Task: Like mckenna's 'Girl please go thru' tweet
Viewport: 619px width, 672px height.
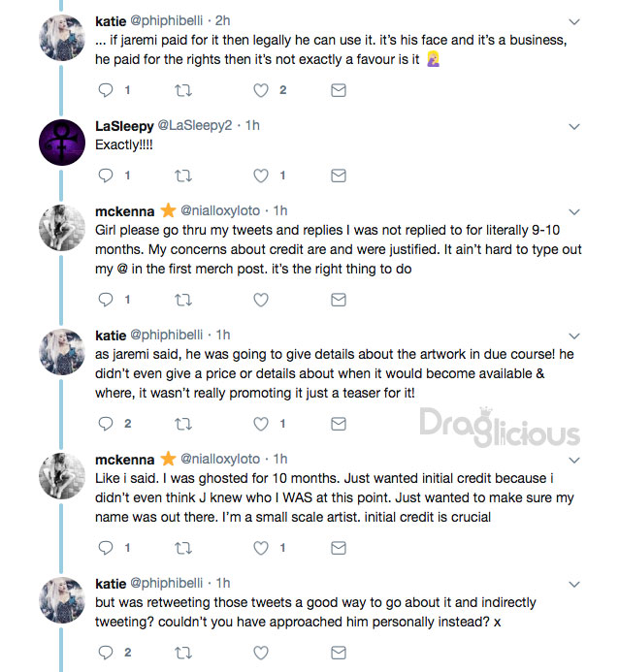Action: 261,300
